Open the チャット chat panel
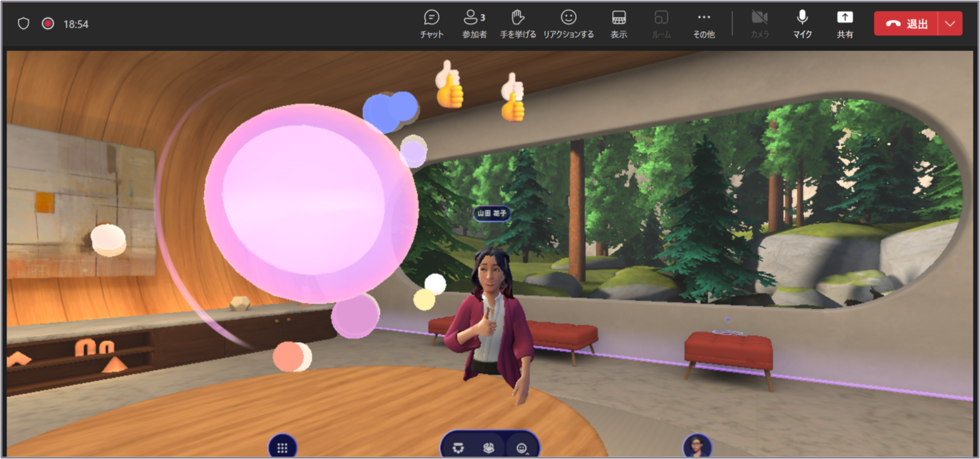Viewport: 980px width, 459px height. pos(431,24)
